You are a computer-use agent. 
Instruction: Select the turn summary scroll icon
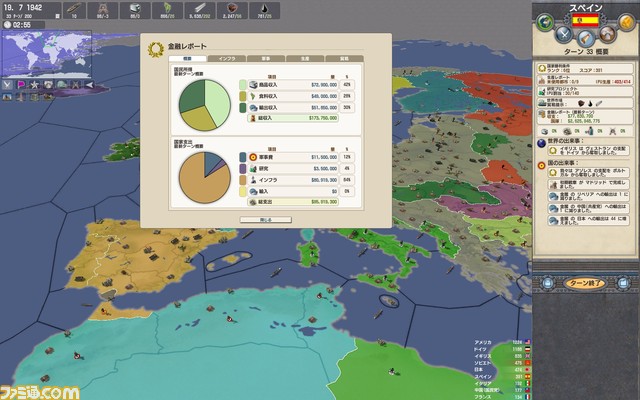[x=585, y=39]
